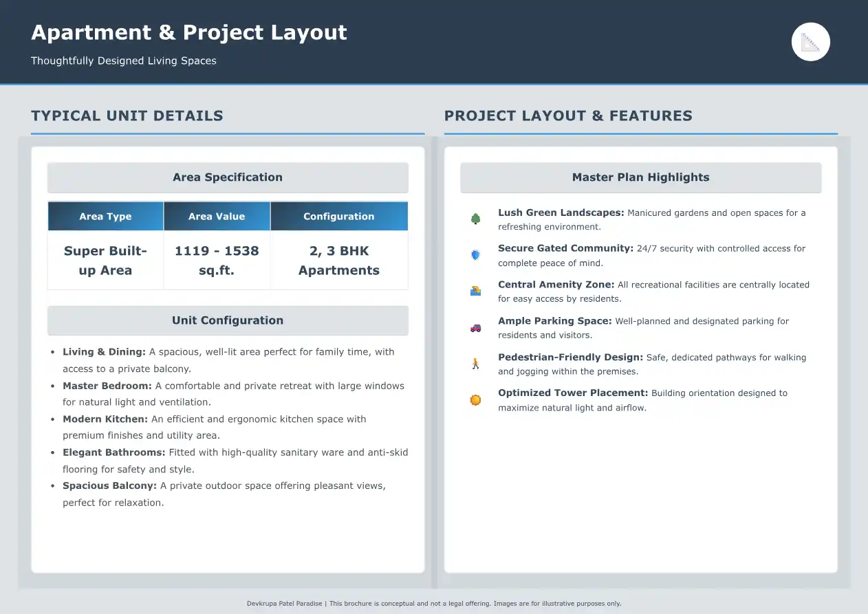Click the Modern Kitchen bullet item
This screenshot has width=868, height=614.
point(215,427)
